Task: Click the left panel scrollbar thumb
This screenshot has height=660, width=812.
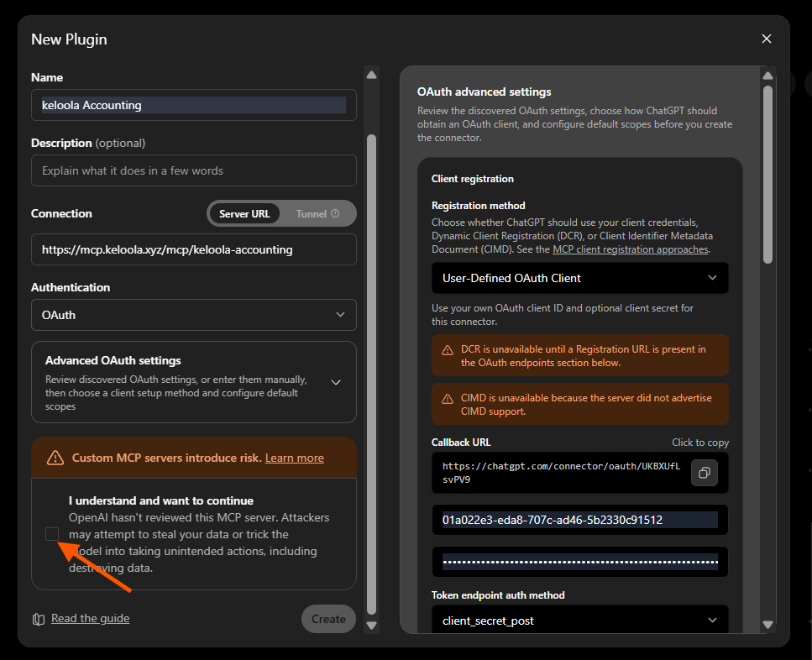Action: click(371, 375)
